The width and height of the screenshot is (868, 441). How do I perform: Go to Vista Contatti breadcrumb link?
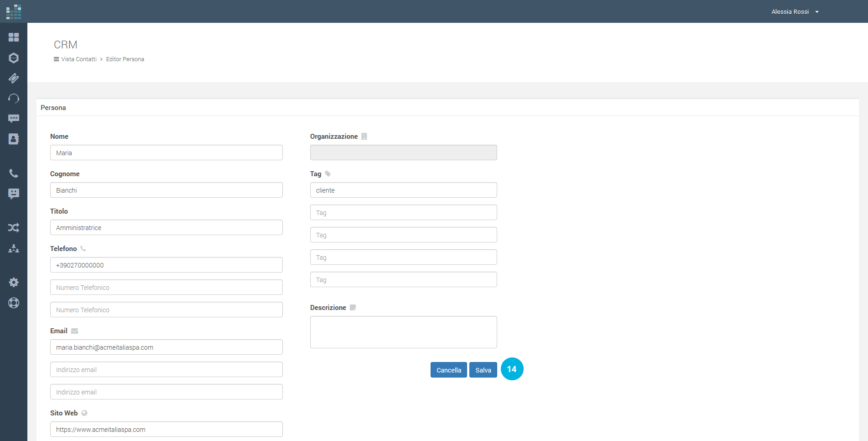click(79, 59)
